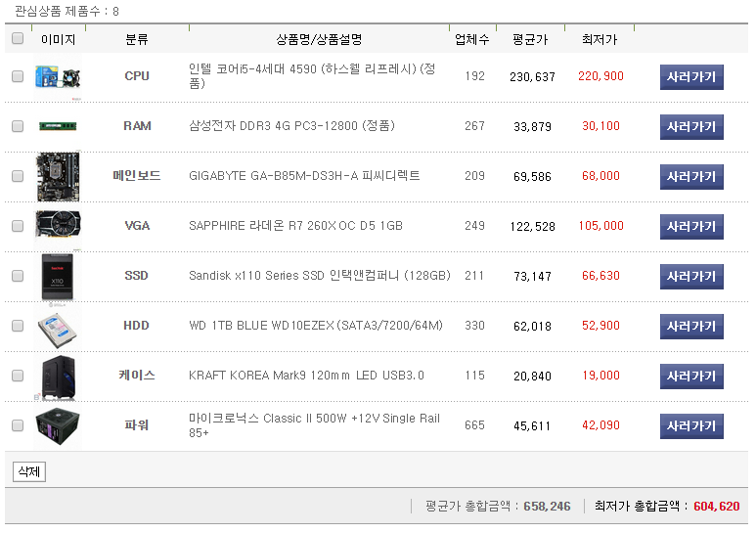Click the 삭제 delete button
The width and height of the screenshot is (756, 533).
pyautogui.click(x=29, y=471)
